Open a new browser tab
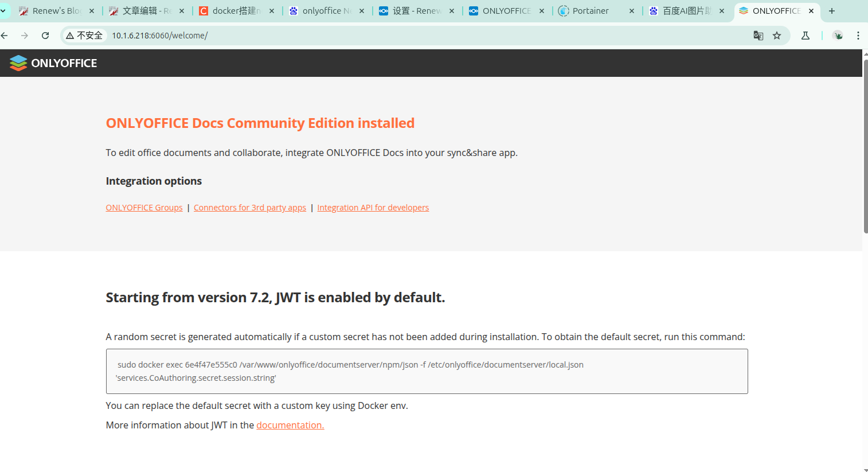 832,11
